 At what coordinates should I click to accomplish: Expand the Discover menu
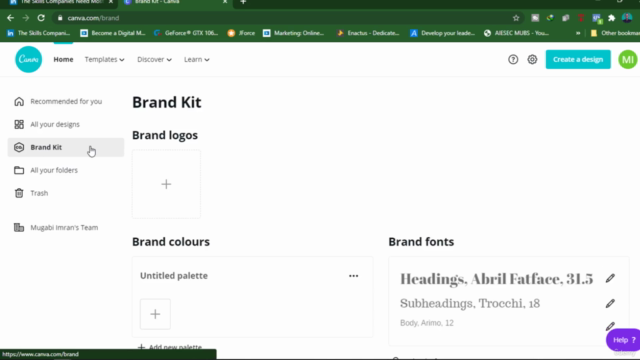tap(154, 60)
